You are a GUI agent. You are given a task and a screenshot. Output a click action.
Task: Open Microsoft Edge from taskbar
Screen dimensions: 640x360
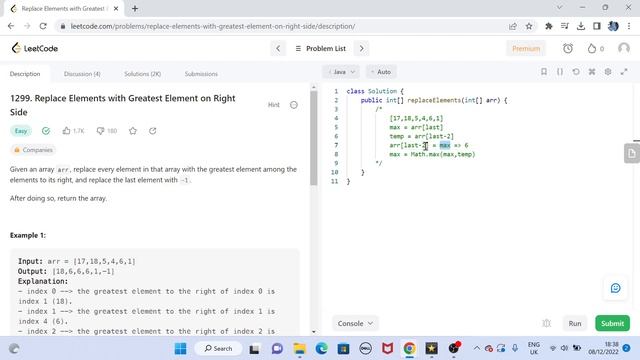tap(322, 349)
